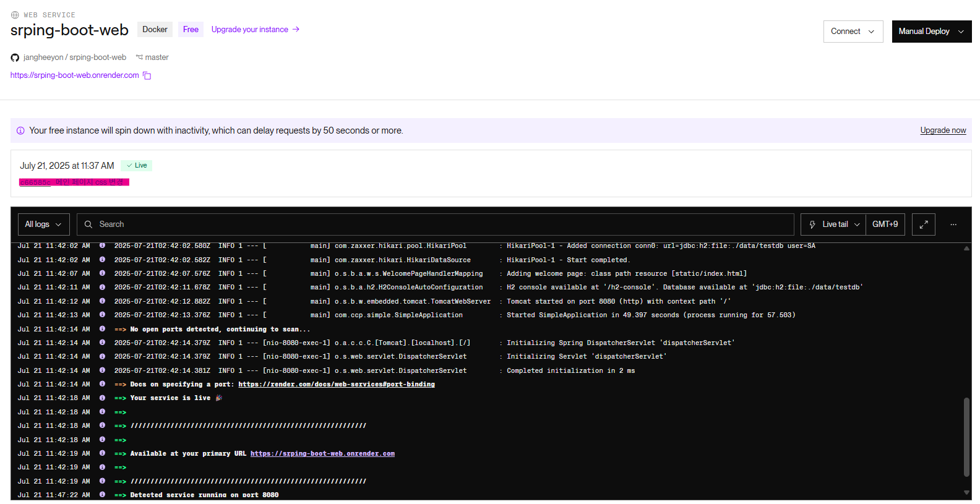Copy the srping-boot-web.onrender.com URL
980x504 pixels.
147,75
